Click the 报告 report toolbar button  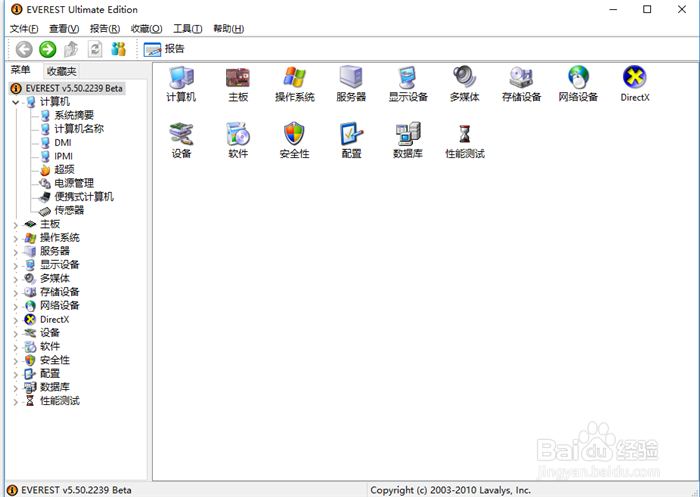click(164, 49)
